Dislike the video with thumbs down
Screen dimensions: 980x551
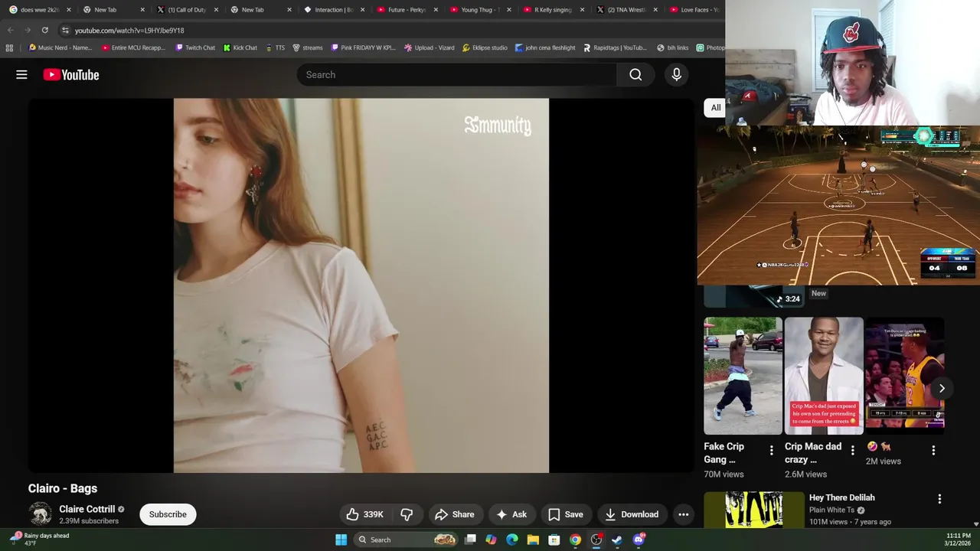click(407, 514)
